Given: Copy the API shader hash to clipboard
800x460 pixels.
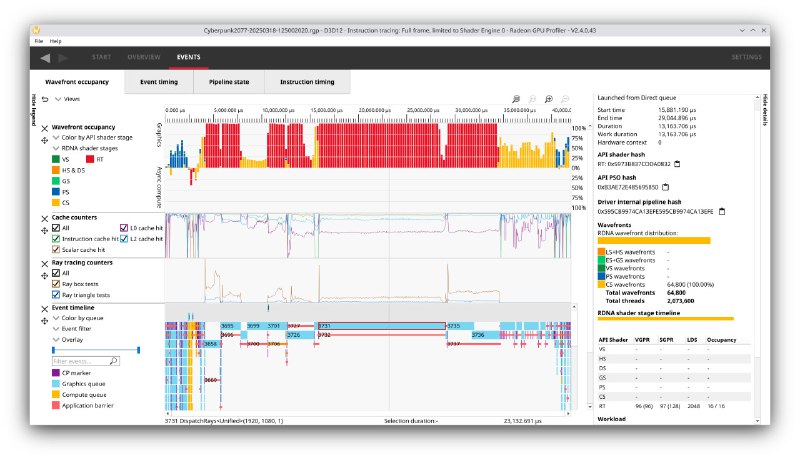Looking at the screenshot, I should pyautogui.click(x=677, y=164).
